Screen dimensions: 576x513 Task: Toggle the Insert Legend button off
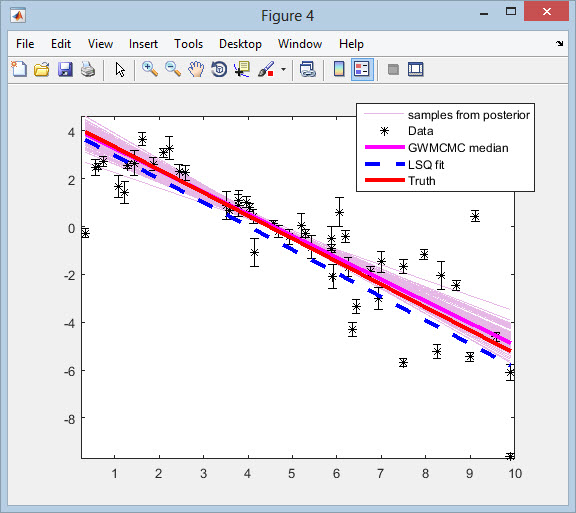point(362,69)
